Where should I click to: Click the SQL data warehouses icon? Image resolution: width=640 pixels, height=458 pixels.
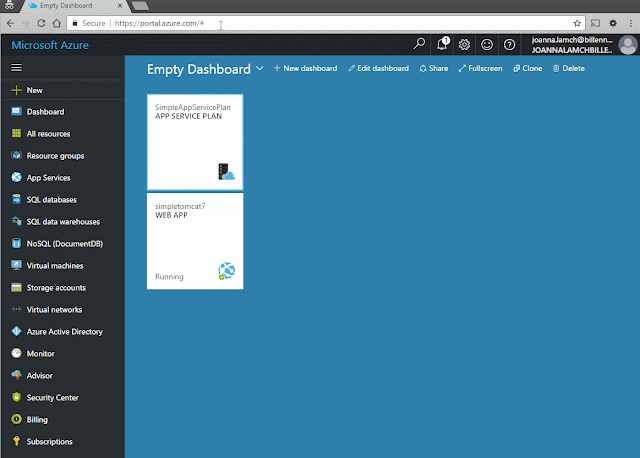16,221
